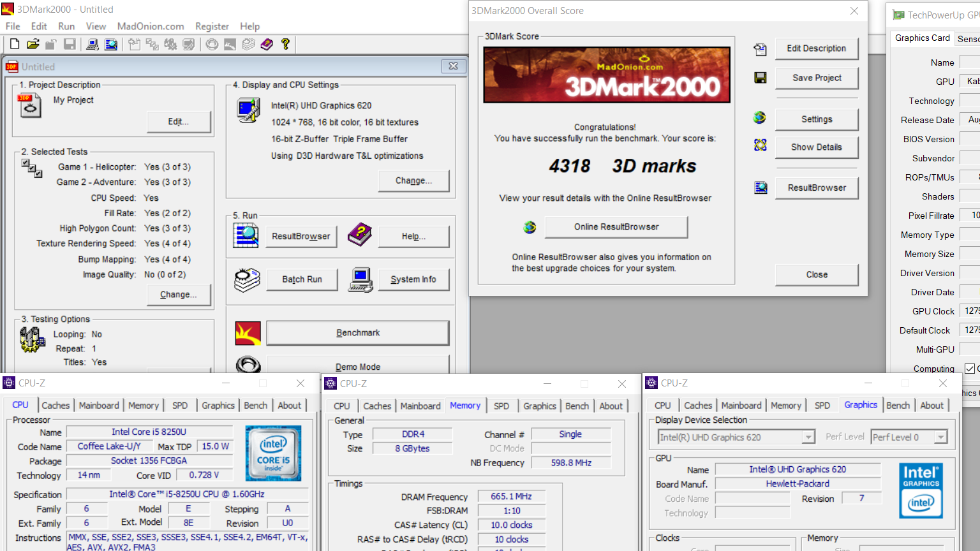Click the Edit Description icon in score dialog
This screenshot has height=551, width=980.
tap(760, 49)
